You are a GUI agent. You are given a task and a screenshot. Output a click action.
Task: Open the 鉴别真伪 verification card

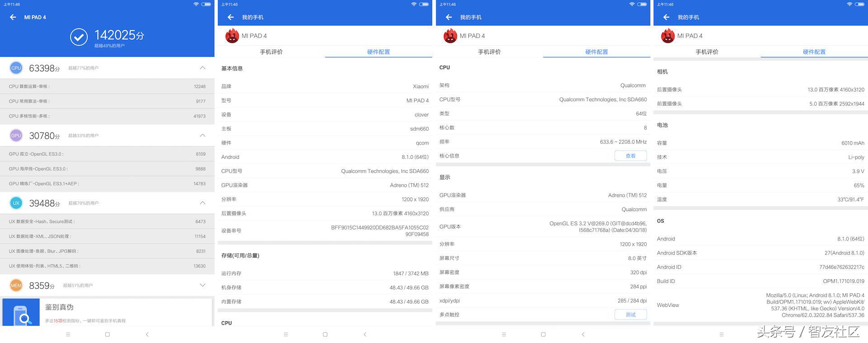(x=107, y=312)
